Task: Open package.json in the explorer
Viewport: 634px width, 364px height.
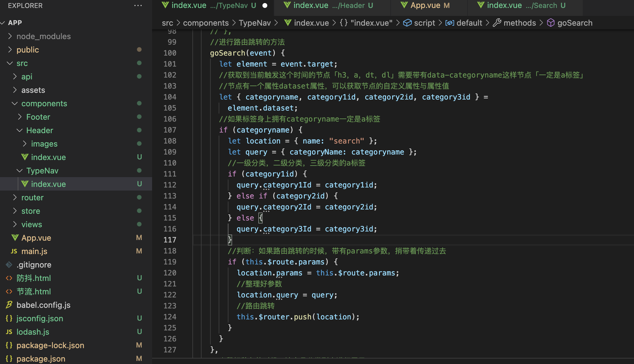Action: point(41,359)
